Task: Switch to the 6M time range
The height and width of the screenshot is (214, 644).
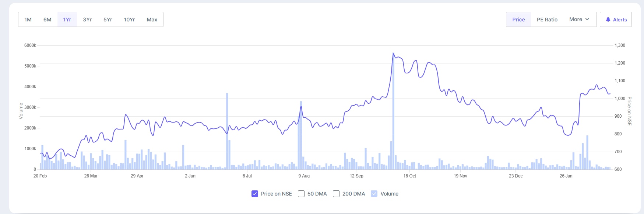Action: pos(47,20)
